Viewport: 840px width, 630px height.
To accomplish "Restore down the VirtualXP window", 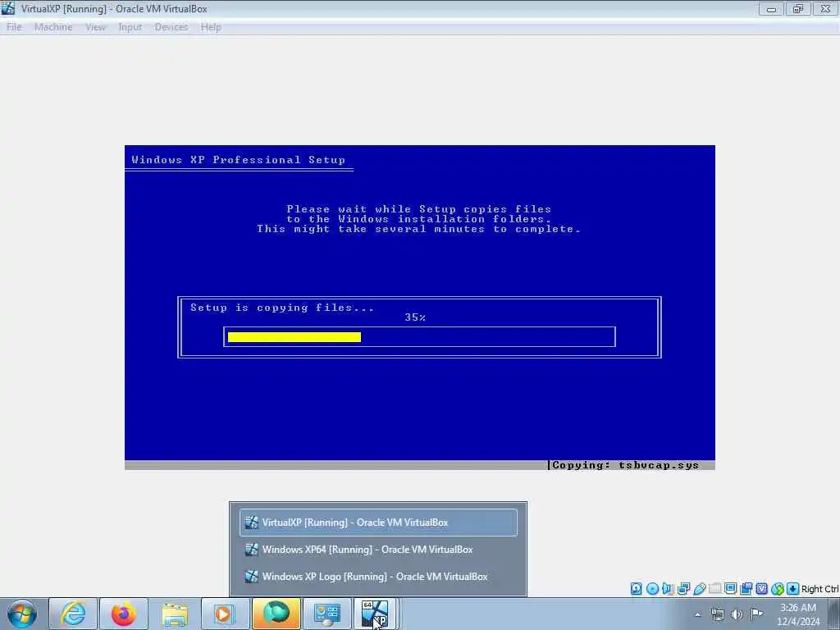I will pyautogui.click(x=798, y=8).
